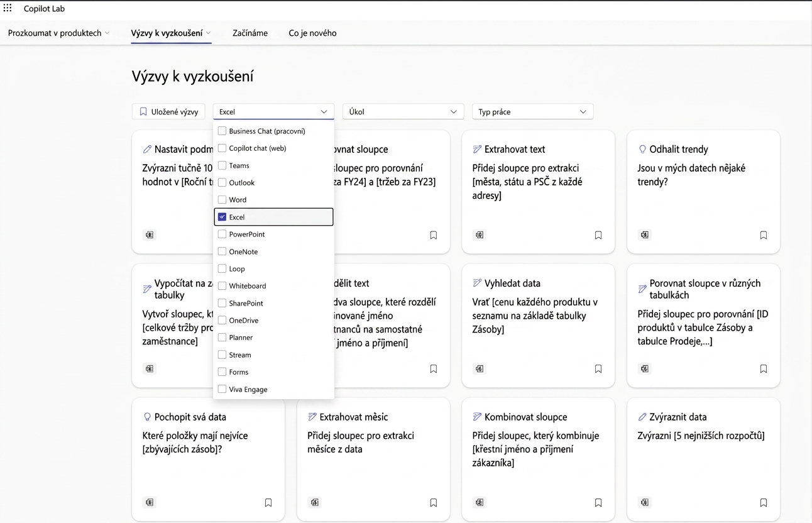Click text 'Jsou v mých datech nějaké trendy?'
Viewport: 812px width, 523px height.
(x=691, y=175)
